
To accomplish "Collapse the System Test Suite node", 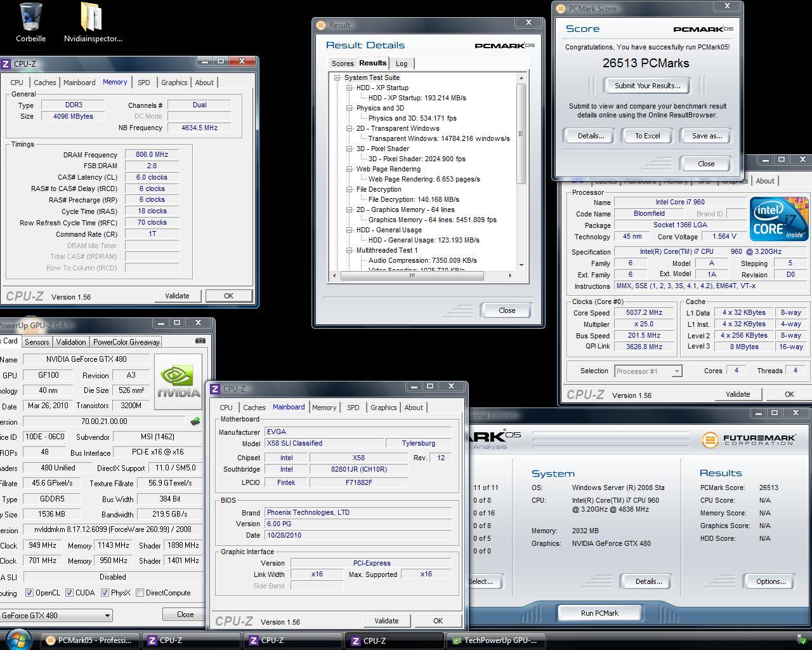I will 337,77.
